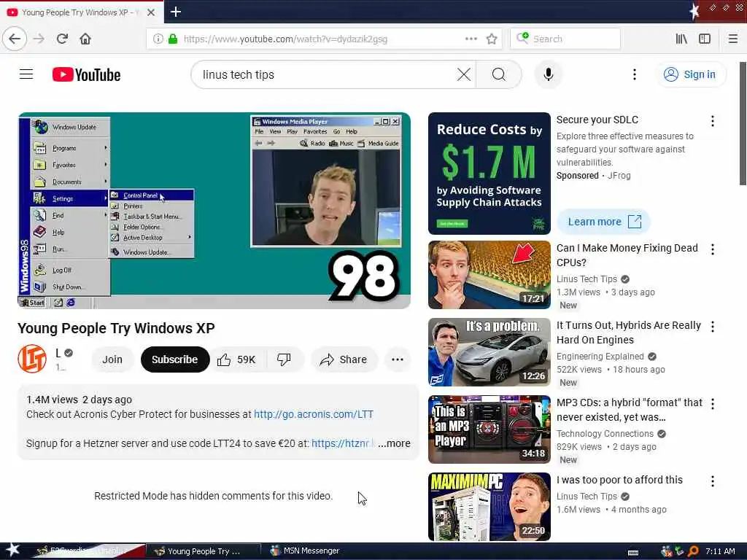Click the Sign in button

click(x=691, y=74)
